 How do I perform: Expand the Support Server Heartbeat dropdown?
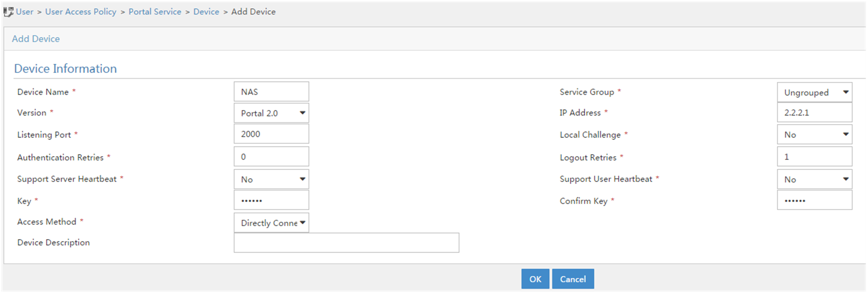click(x=271, y=179)
